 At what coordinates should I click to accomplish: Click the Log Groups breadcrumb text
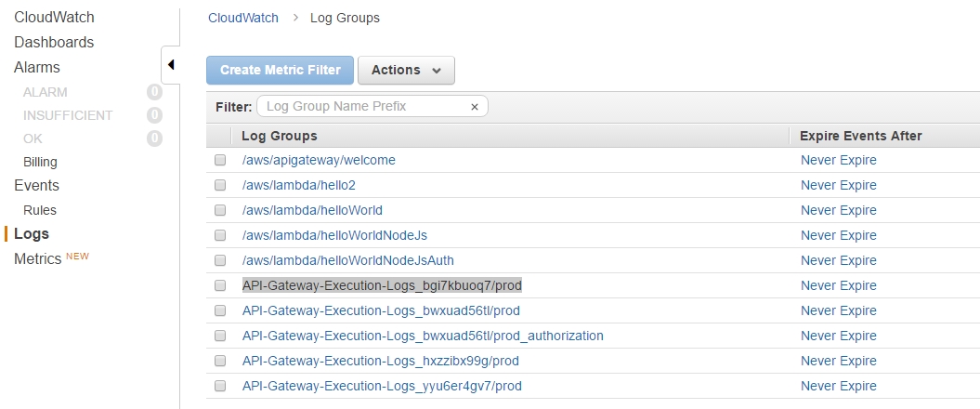pyautogui.click(x=345, y=18)
